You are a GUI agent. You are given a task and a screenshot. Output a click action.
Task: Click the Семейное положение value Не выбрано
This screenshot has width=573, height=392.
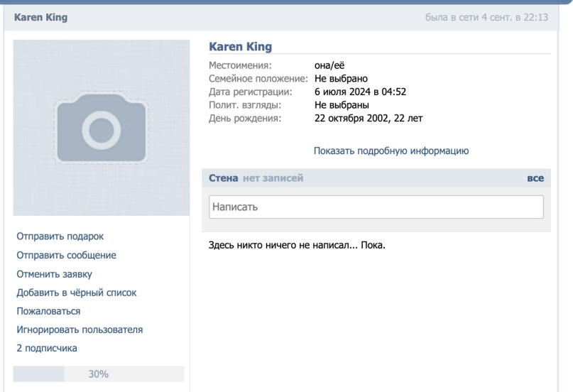pyautogui.click(x=341, y=79)
